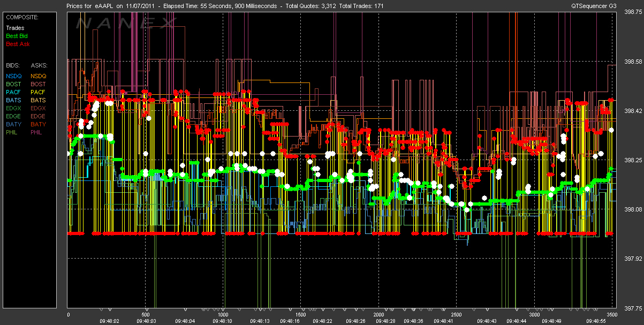Click the 09:48:49 time label

(x=550, y=321)
